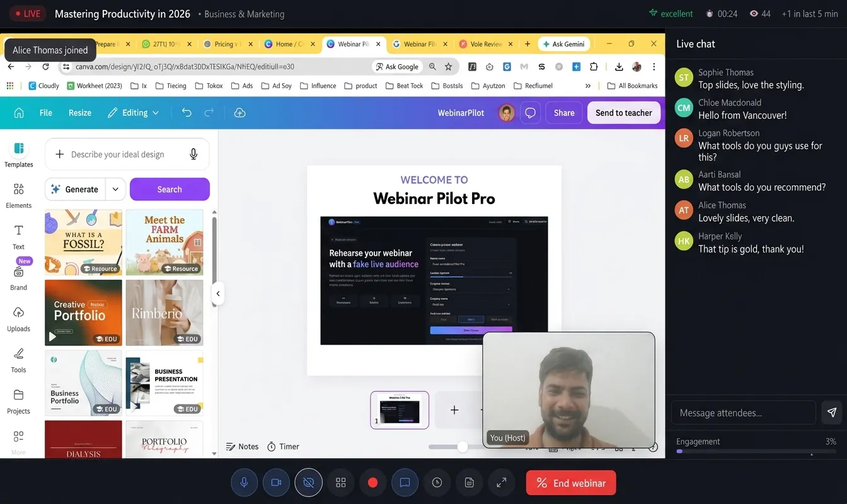Click the microphone icon in design search
This screenshot has height=504, width=847.
tap(193, 154)
